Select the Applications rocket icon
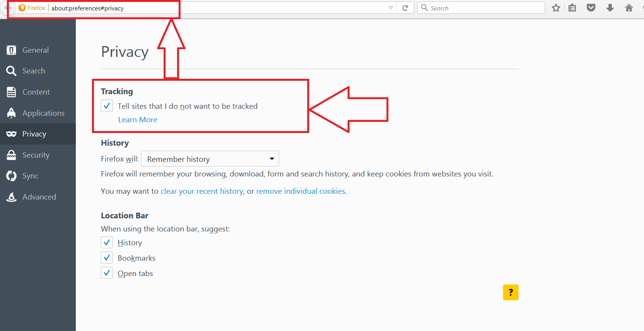The height and width of the screenshot is (331, 644). 12,113
